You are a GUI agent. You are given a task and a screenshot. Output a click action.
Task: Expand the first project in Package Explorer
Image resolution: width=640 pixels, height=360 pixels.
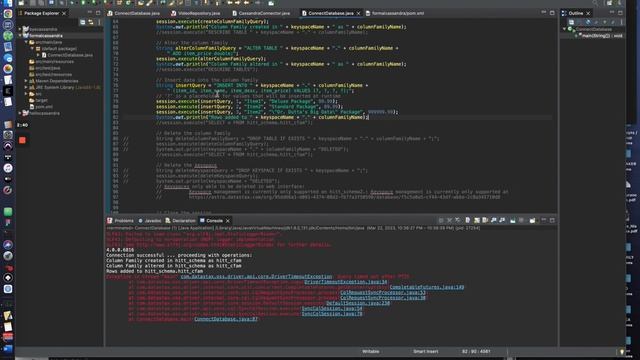coord(20,29)
